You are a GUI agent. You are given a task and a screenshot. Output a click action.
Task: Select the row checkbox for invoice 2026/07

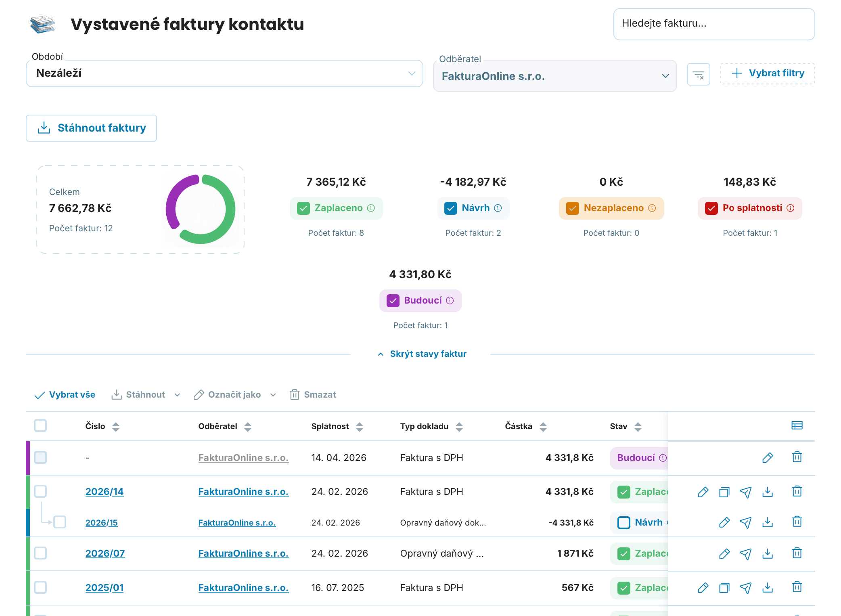coord(40,553)
